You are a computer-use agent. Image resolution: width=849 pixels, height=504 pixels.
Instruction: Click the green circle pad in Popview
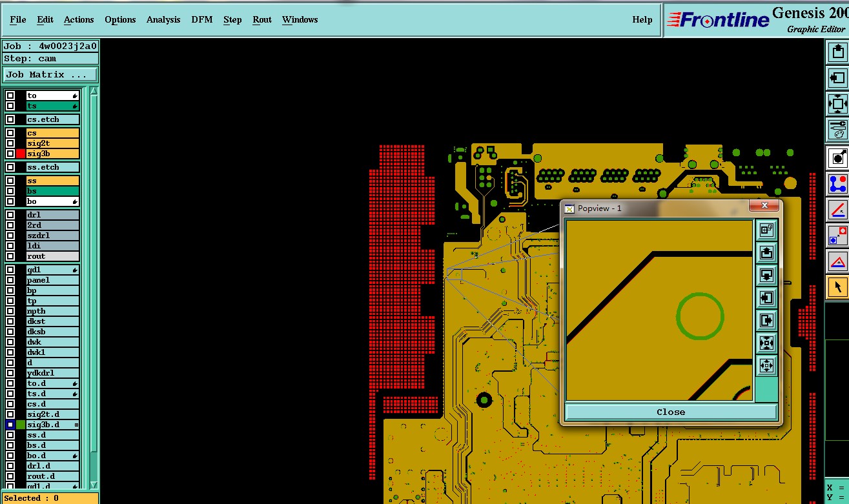701,316
